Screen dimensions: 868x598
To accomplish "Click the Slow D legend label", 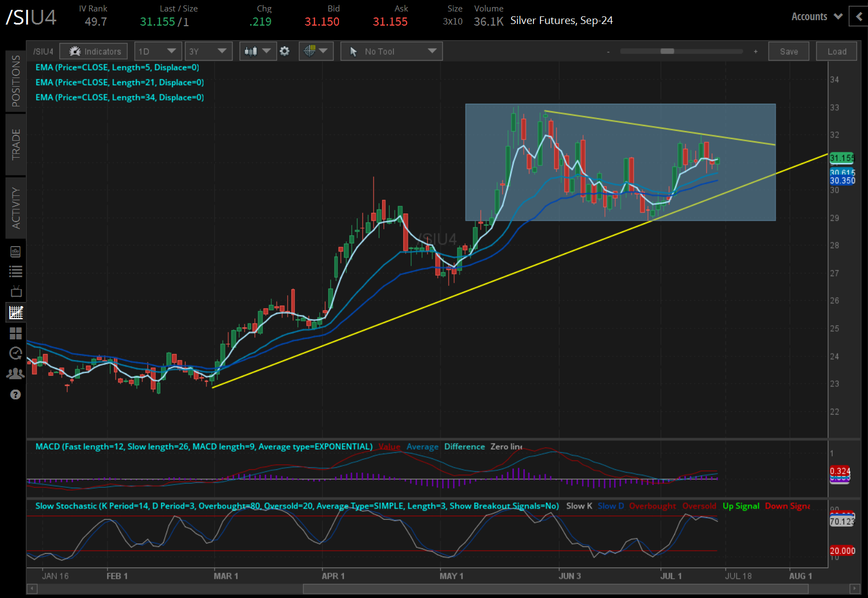I will (610, 506).
